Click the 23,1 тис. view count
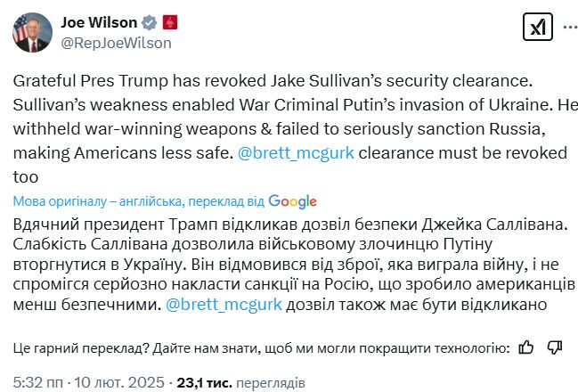Image resolution: width=578 pixels, height=392 pixels. pyautogui.click(x=205, y=383)
